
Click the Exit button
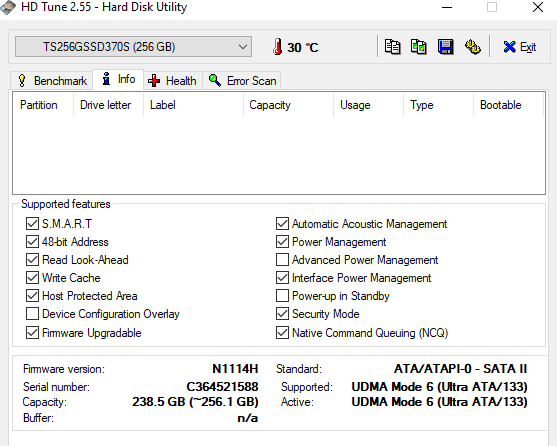tap(519, 47)
